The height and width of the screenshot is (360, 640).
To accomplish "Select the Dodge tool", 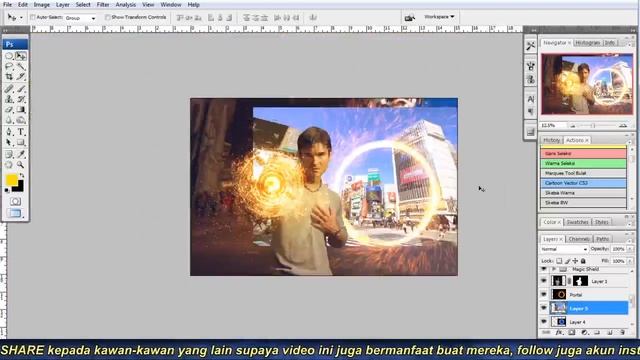I will point(21,120).
